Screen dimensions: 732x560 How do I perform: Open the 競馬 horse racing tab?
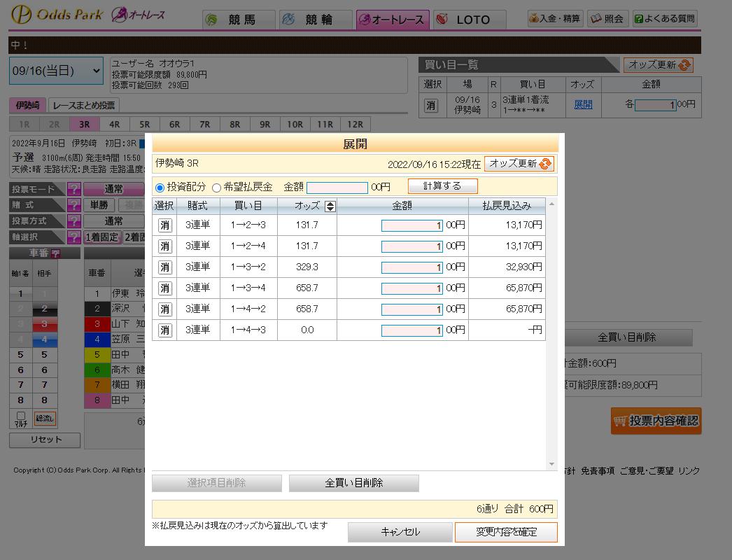(x=238, y=20)
